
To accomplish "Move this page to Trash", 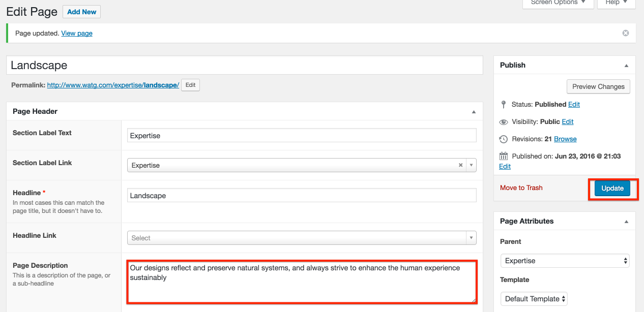I will (521, 188).
